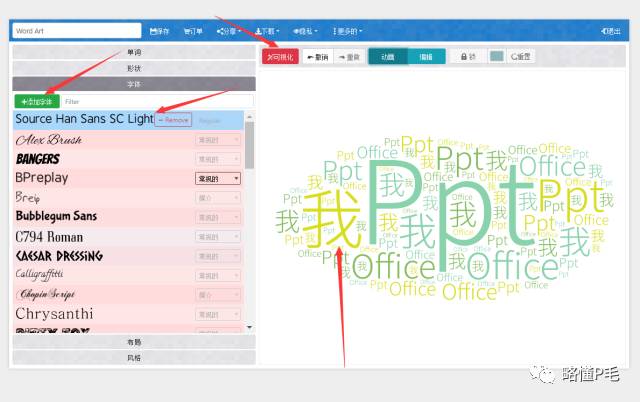
Task: Select the Breip font row
Action: pos(128,198)
